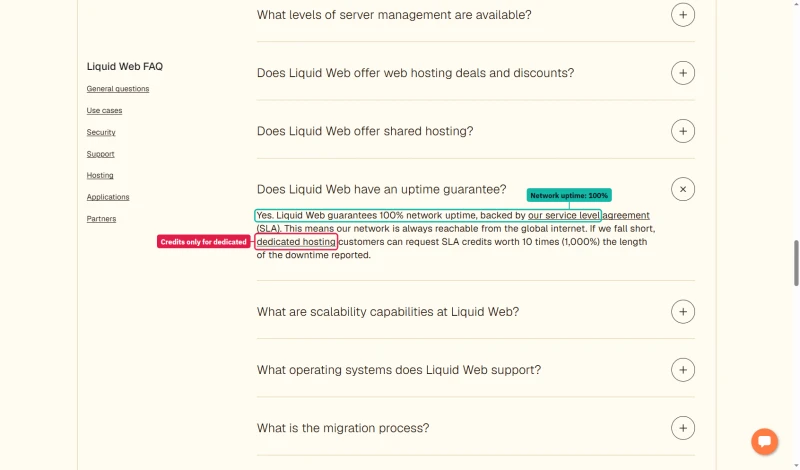Go to General questions in FAQ sidebar
This screenshot has height=470, width=800.
tap(118, 89)
